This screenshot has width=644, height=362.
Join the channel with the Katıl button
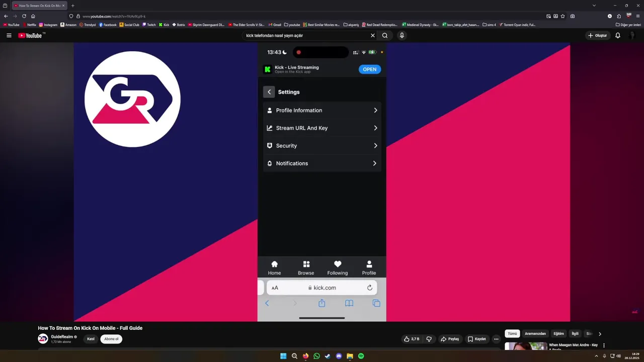(91, 339)
